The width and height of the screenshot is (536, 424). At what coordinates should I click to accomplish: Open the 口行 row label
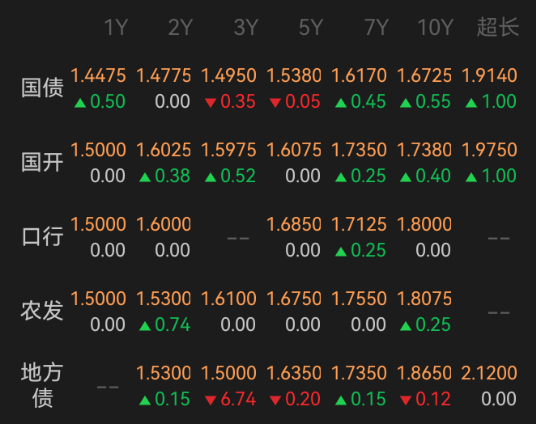click(x=42, y=237)
